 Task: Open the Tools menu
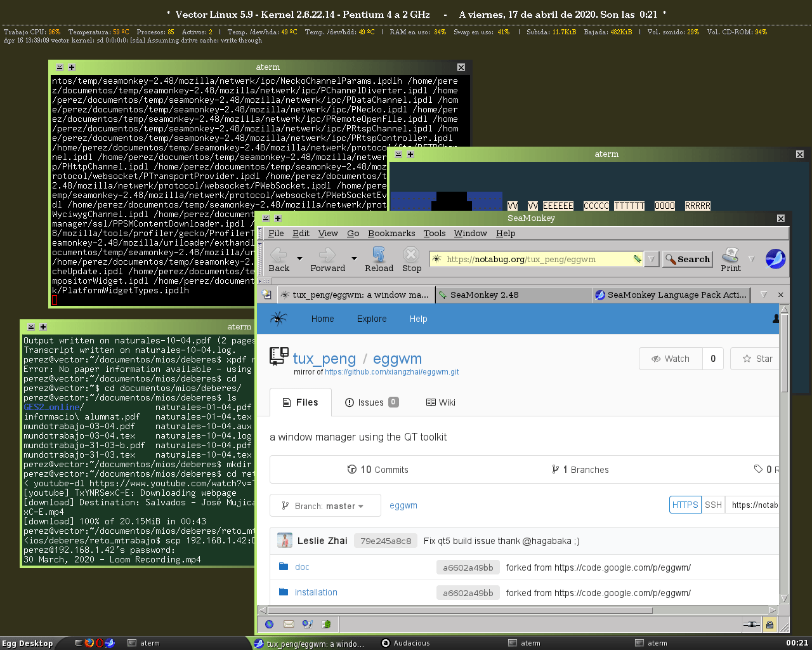pyautogui.click(x=435, y=233)
